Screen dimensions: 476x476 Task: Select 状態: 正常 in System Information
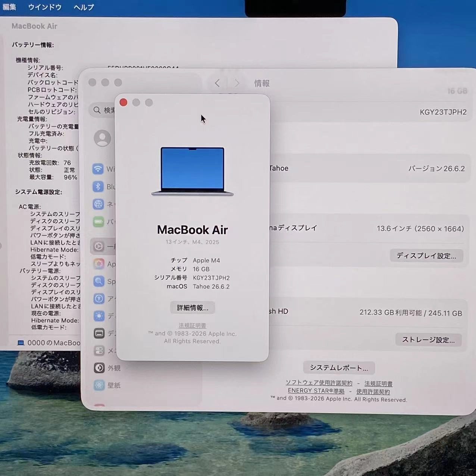pos(52,170)
